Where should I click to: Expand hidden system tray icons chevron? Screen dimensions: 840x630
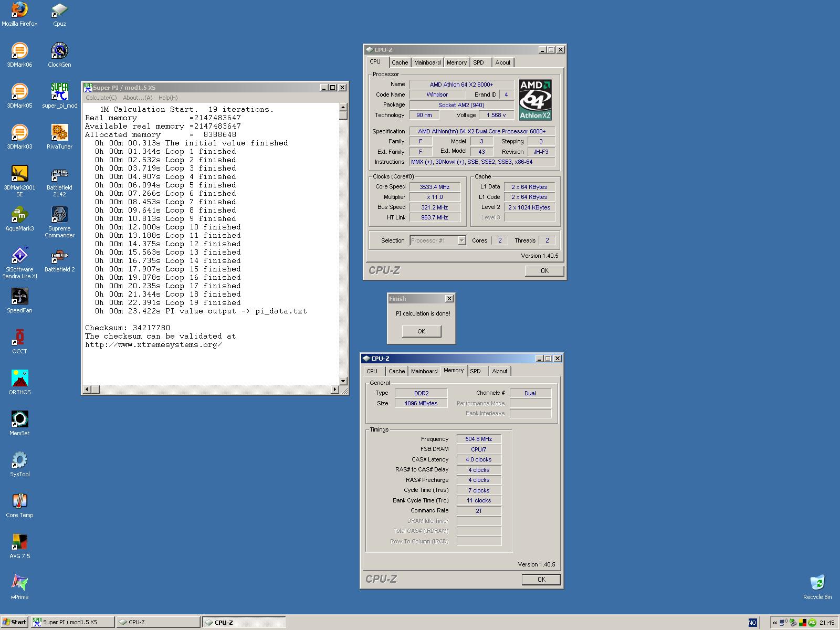775,623
